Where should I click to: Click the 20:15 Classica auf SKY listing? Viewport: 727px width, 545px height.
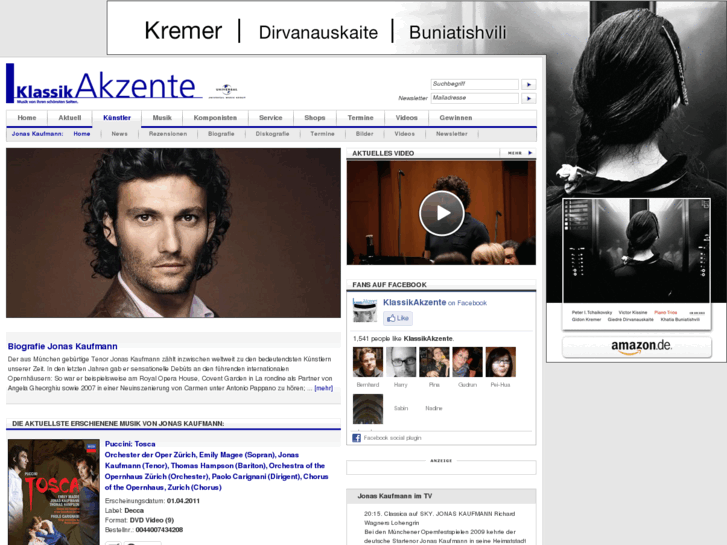pyautogui.click(x=440, y=518)
